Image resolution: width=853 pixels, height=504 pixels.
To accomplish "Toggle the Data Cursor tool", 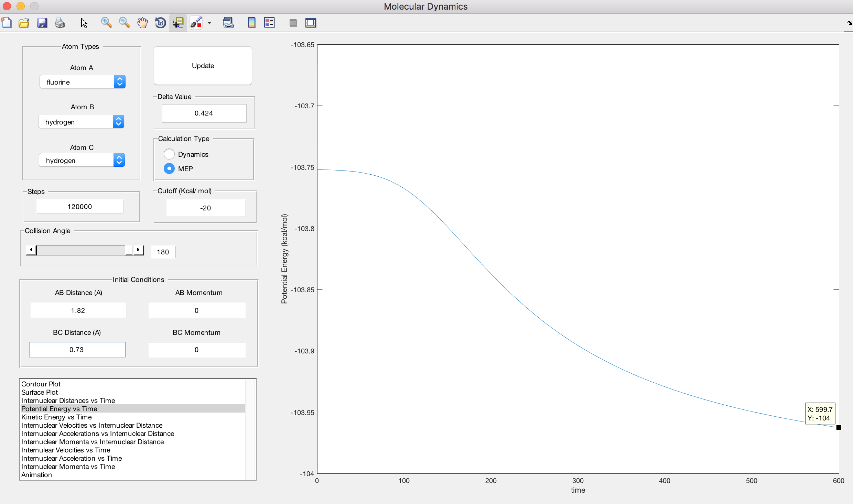I will tap(178, 23).
